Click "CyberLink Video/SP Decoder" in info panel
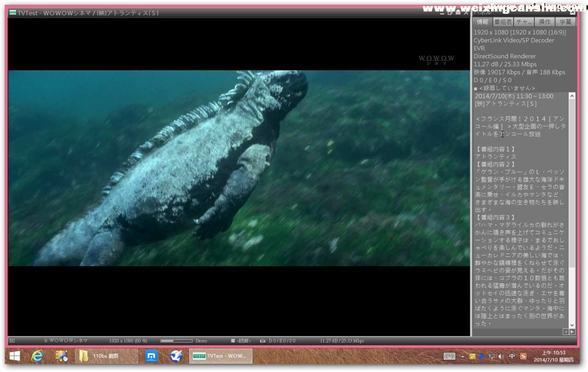 pyautogui.click(x=514, y=40)
